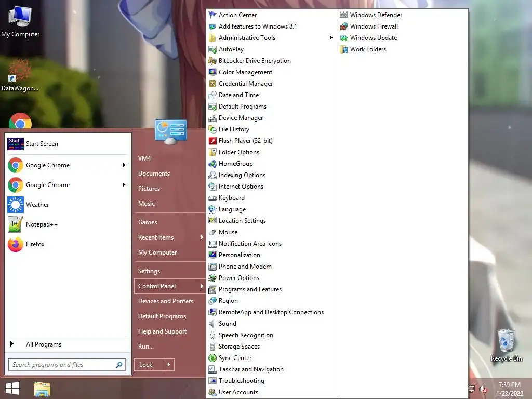Open Pictures from Start menu

(x=149, y=189)
